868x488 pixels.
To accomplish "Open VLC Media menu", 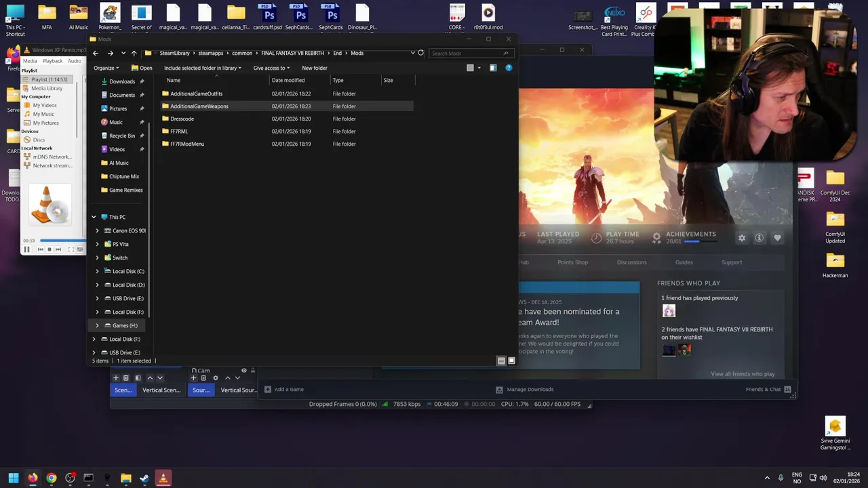I will click(31, 61).
